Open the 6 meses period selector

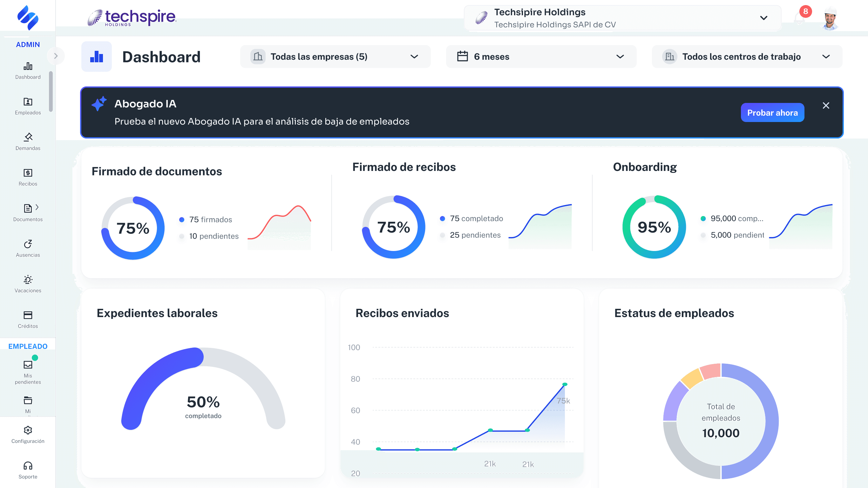tap(540, 56)
